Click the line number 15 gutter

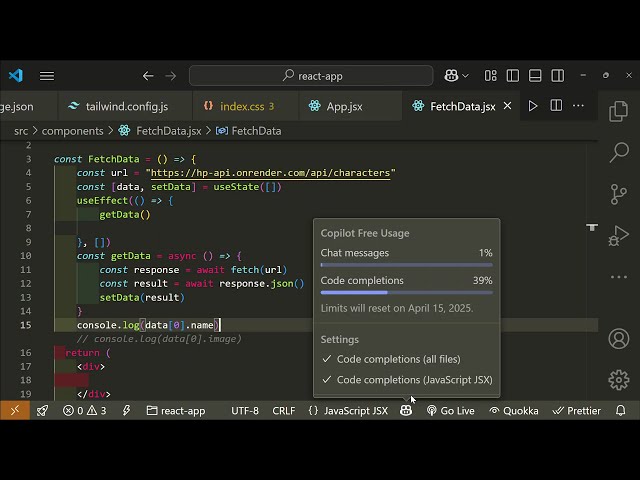point(26,325)
